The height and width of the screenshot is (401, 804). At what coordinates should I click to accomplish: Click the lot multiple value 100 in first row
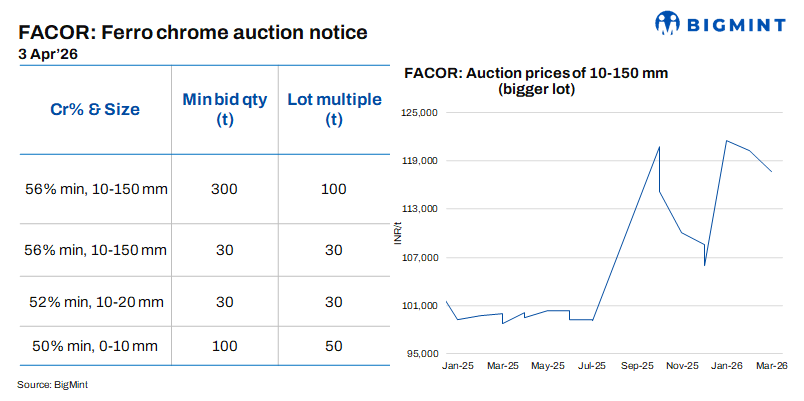(334, 189)
